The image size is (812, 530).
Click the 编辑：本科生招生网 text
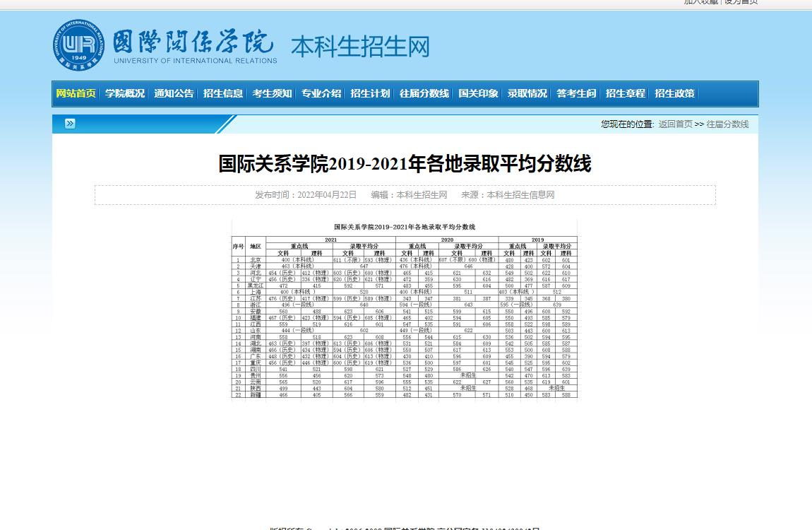[409, 195]
